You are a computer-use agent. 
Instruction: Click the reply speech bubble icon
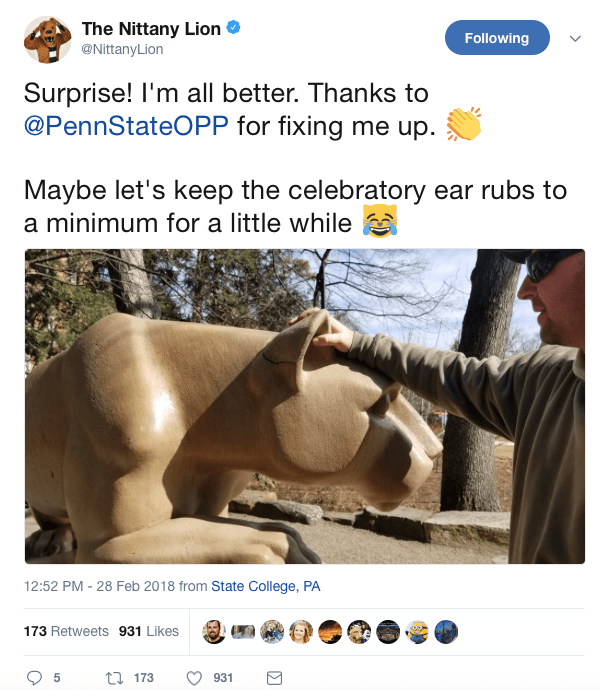pyautogui.click(x=35, y=677)
